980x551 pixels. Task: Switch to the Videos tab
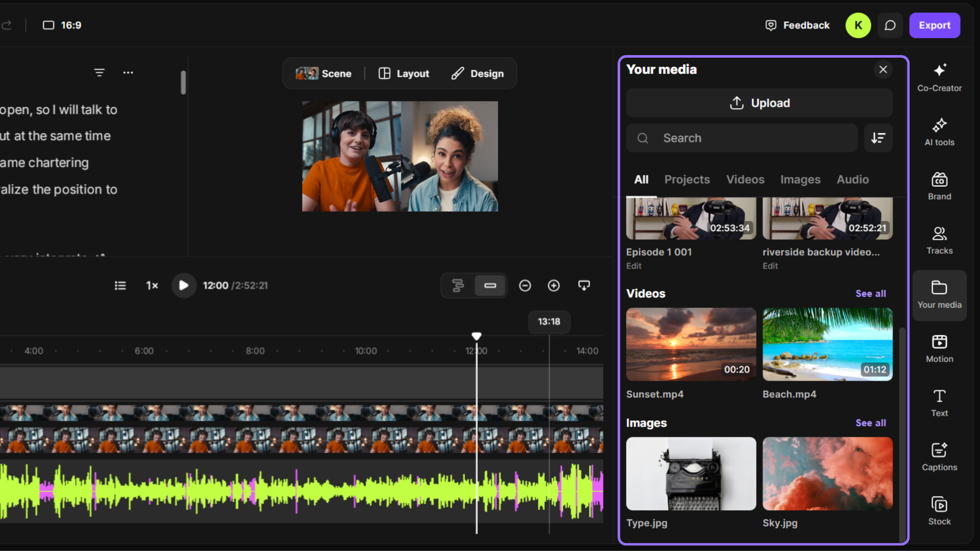(745, 180)
